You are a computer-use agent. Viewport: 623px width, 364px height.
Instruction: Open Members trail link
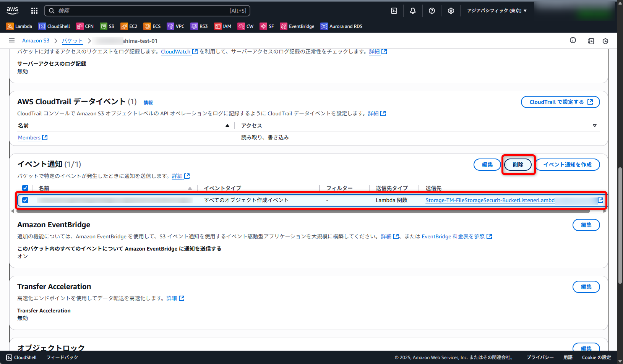tap(33, 138)
